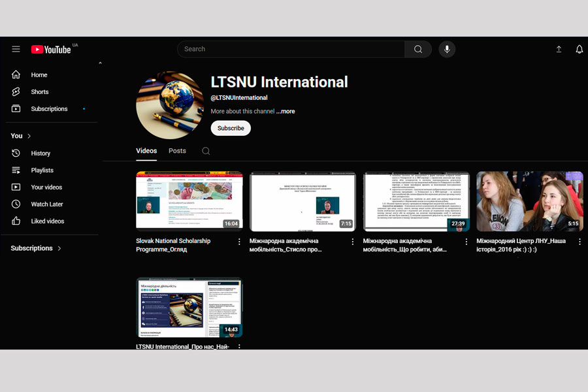Screen dimensions: 588x392
Task: Click the channel name LTSNU International heading
Action: coord(280,82)
